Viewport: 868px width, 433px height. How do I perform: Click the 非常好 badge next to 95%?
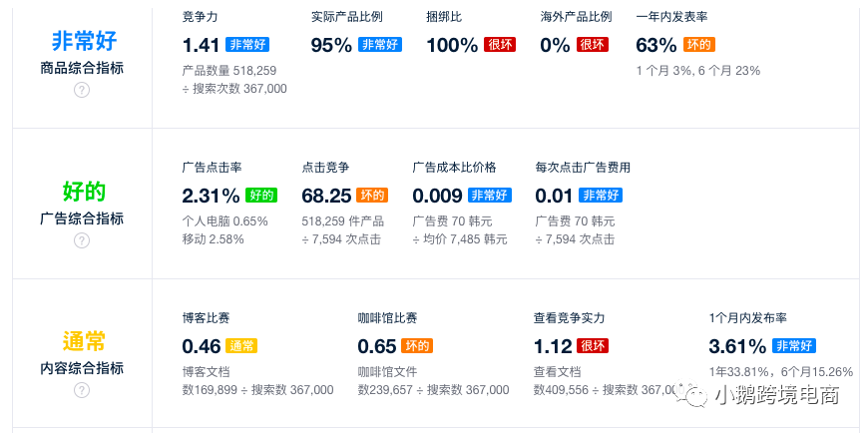[380, 45]
